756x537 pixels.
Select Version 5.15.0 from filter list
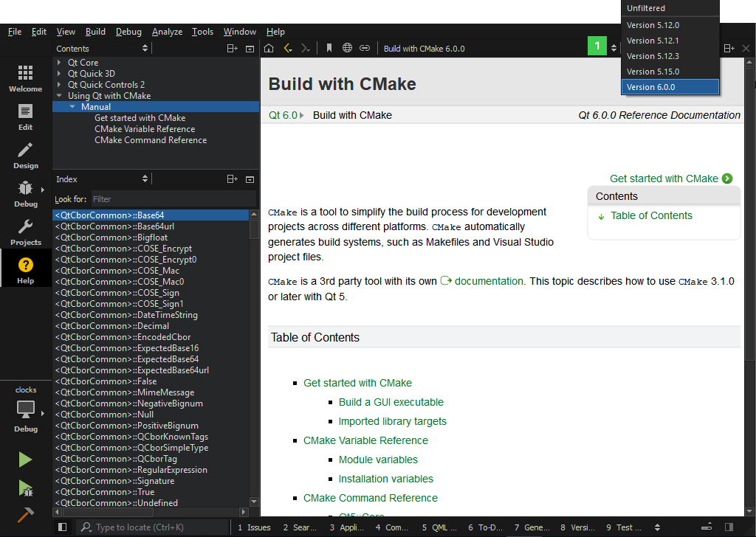(653, 72)
